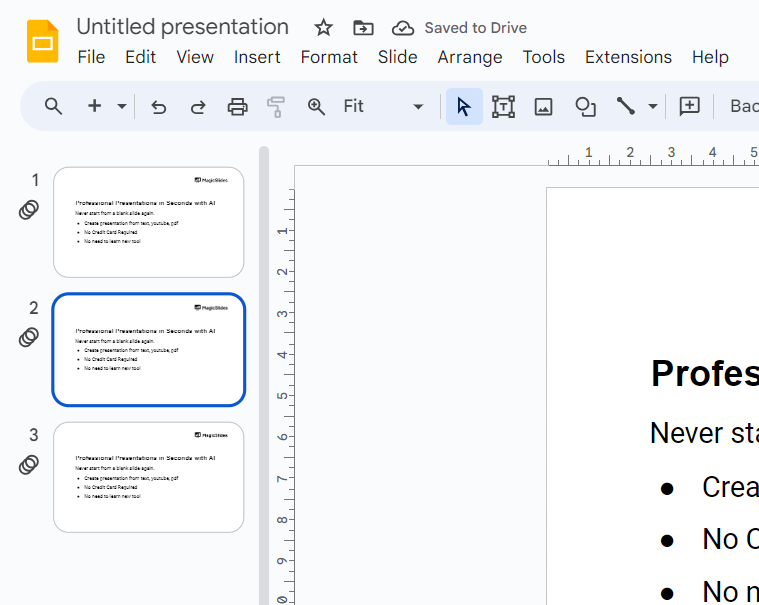
Task: Click the Undo icon
Action: (158, 106)
